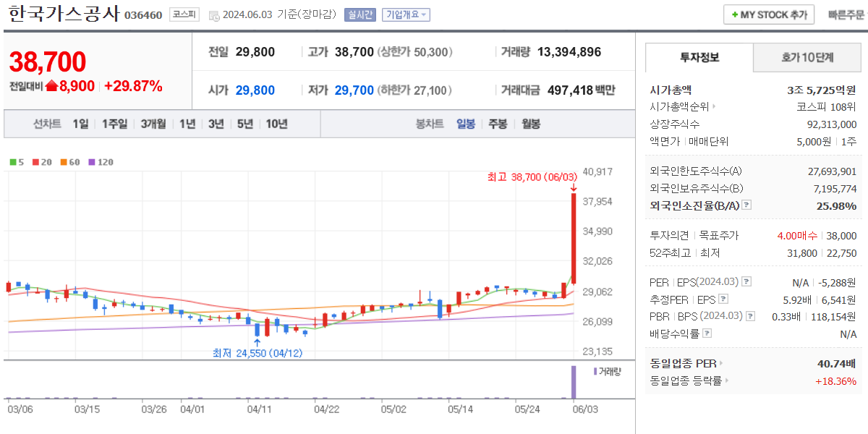Open 빠른주문 quick order
The height and width of the screenshot is (434, 868).
[846, 14]
